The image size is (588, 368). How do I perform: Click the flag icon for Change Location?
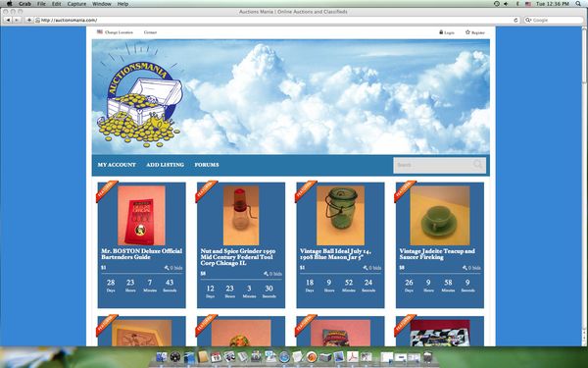[100, 32]
